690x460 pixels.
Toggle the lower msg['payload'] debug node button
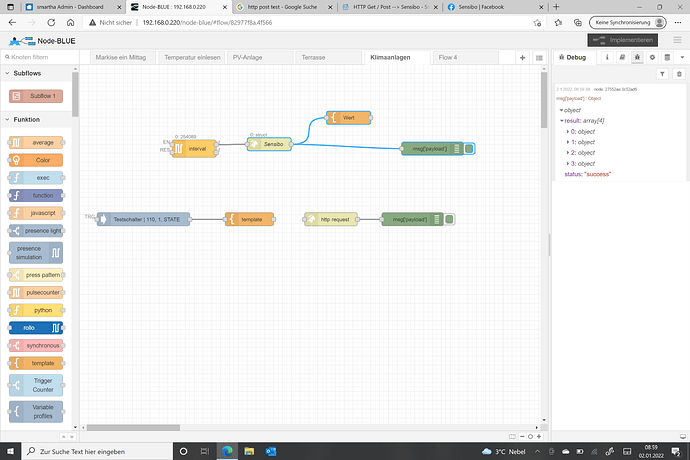click(449, 219)
